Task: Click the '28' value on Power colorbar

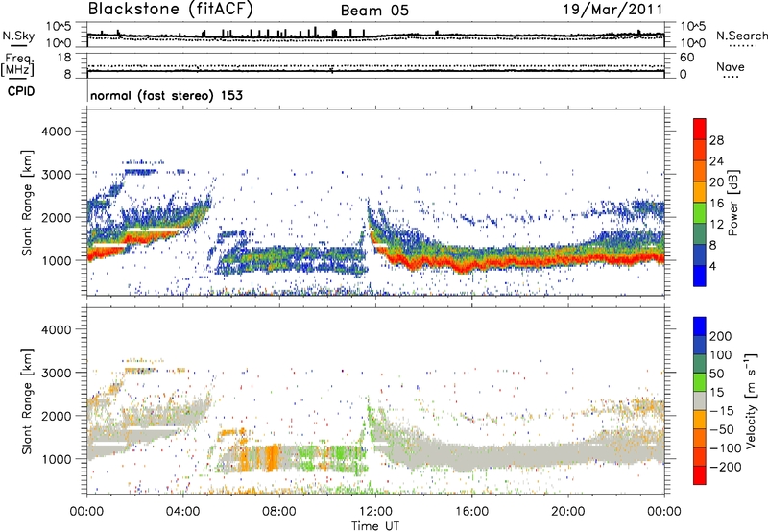Action: (x=716, y=140)
